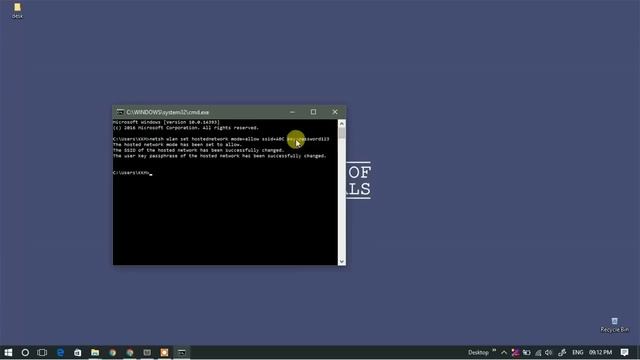The width and height of the screenshot is (640, 360).
Task: Click the 'SSID of the hosted network' line
Action: click(x=198, y=150)
